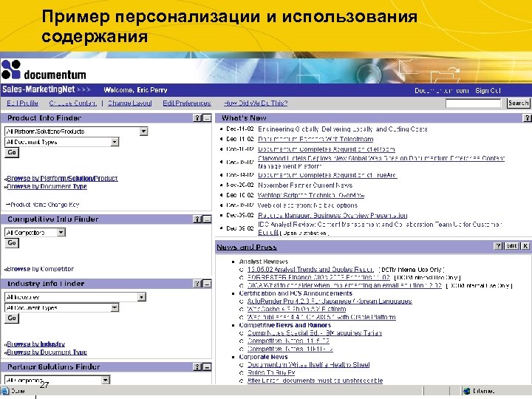Screen dimensions: 532x399
Task: Open Edit Preferences menu link
Action: (x=187, y=103)
